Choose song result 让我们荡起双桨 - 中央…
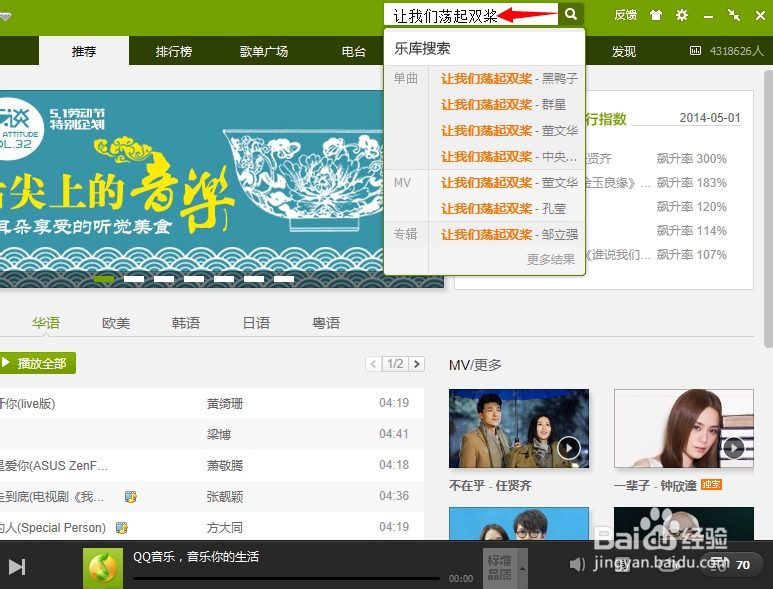This screenshot has height=589, width=773. point(509,157)
